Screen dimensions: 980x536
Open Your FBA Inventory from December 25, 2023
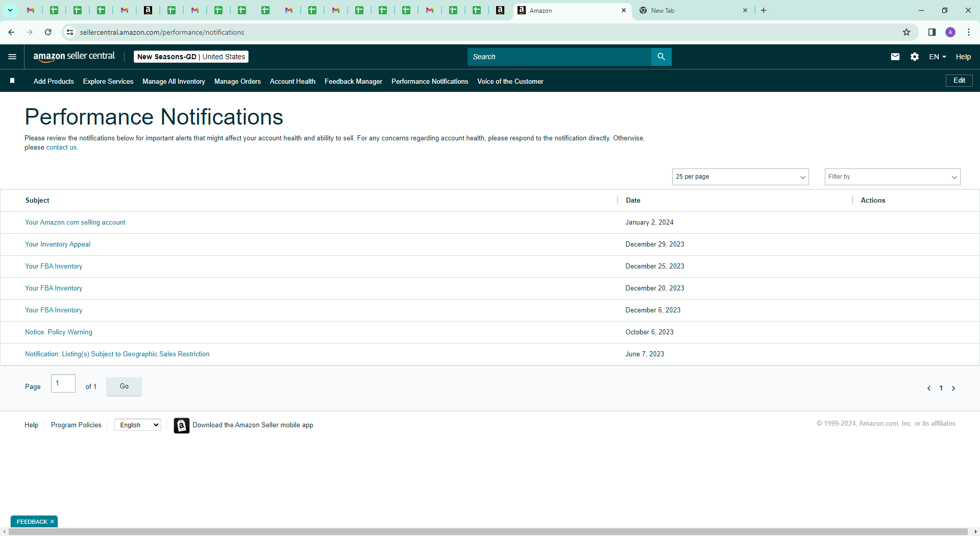coord(54,266)
